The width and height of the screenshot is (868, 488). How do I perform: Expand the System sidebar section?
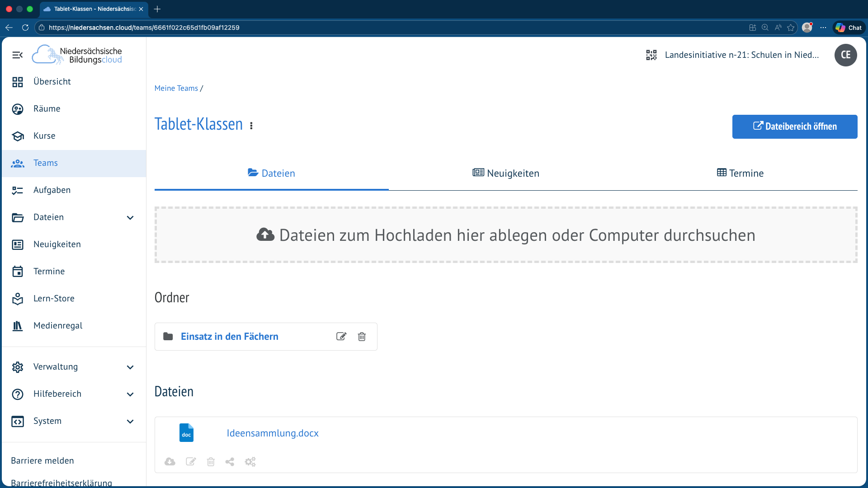(x=130, y=422)
